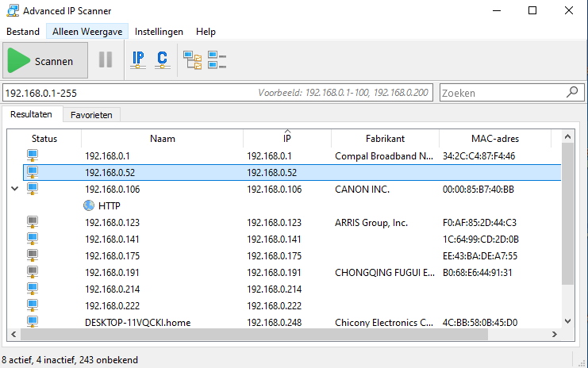The image size is (588, 368).
Task: Sort by the Fabrikant column header
Action: pyautogui.click(x=385, y=139)
